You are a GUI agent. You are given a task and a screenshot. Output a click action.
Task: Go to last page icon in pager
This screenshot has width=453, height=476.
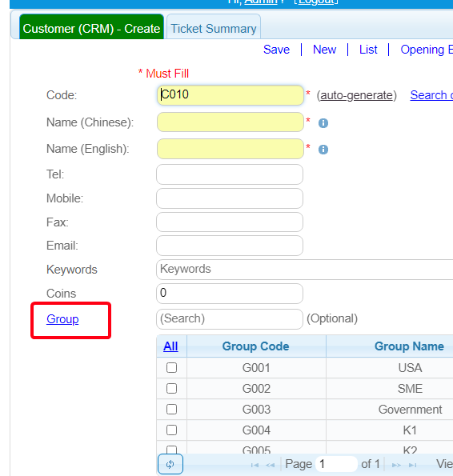click(413, 465)
